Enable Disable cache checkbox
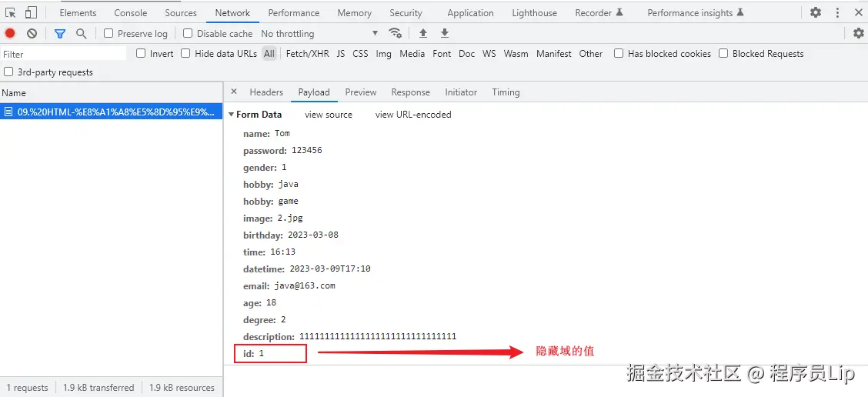The width and height of the screenshot is (868, 397). coord(188,33)
